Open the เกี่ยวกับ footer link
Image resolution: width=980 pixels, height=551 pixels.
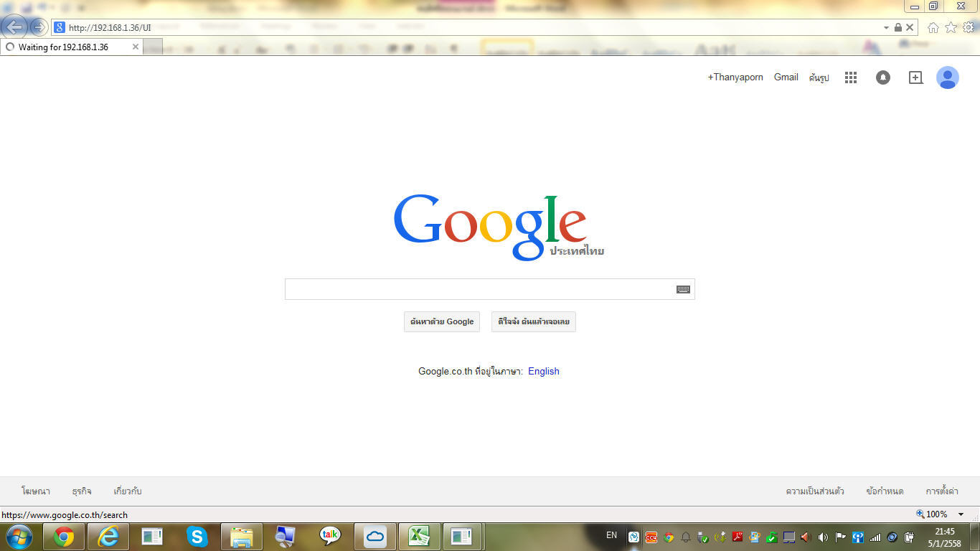128,491
